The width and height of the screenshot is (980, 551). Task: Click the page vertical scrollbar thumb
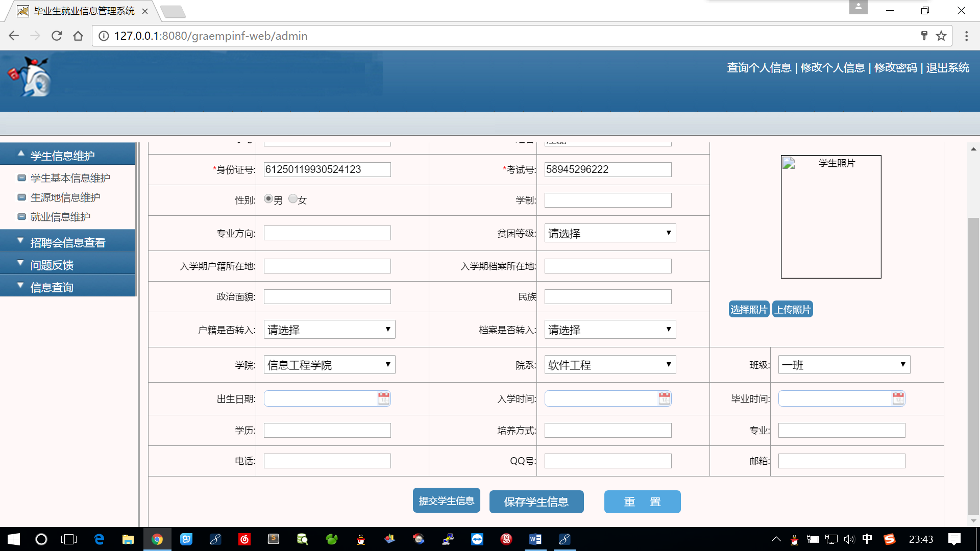tap(973, 365)
